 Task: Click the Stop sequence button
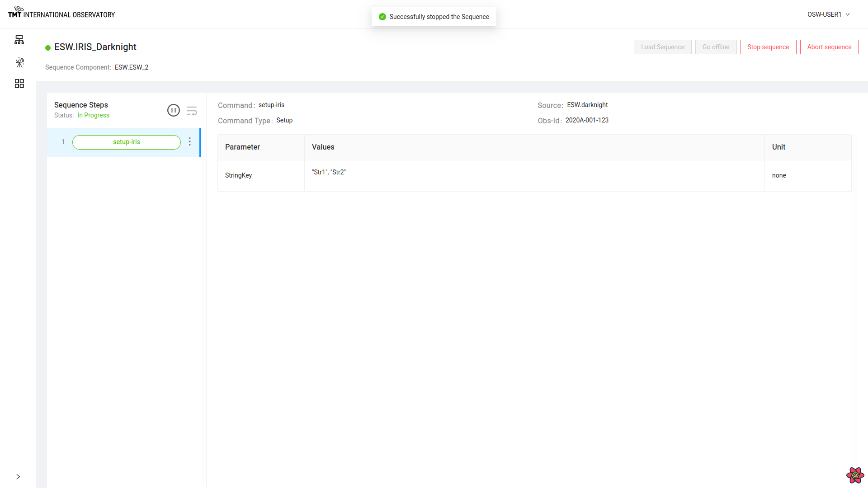(x=768, y=47)
